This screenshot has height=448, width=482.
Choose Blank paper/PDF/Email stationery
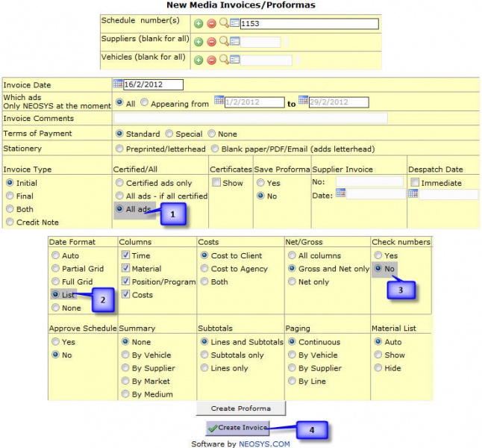215,149
